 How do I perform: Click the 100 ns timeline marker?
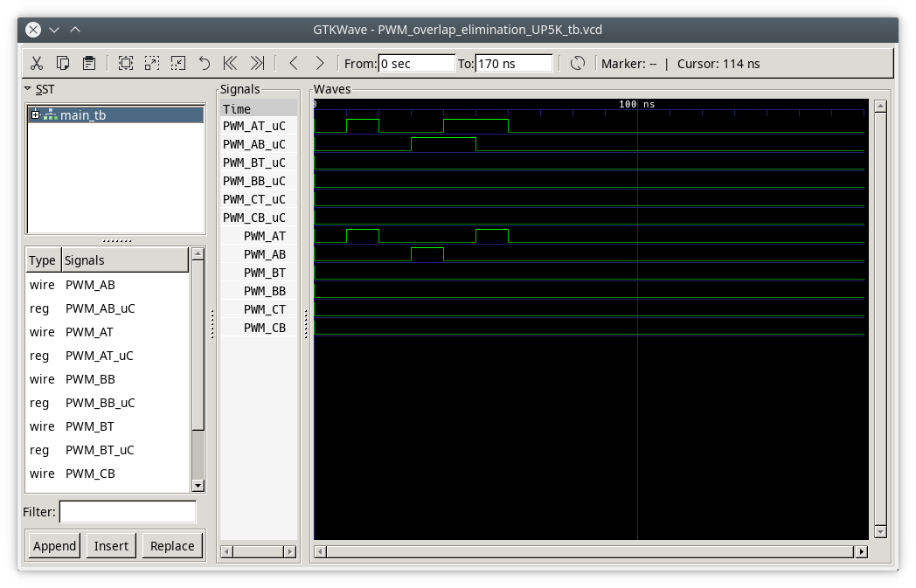pyautogui.click(x=637, y=105)
